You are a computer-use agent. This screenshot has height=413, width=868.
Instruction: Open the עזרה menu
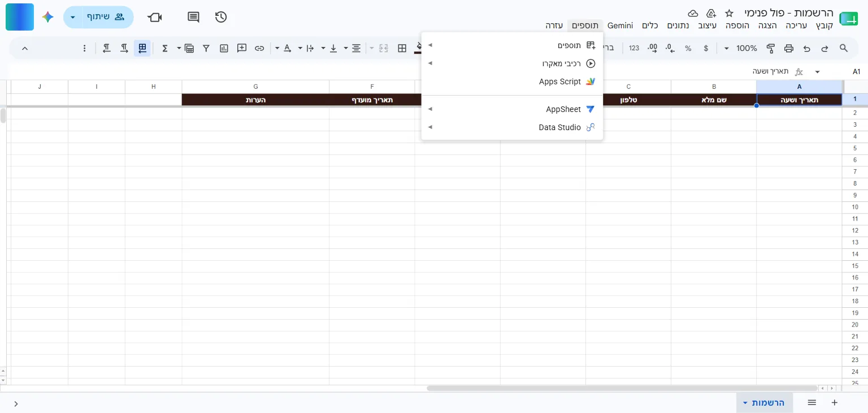click(554, 25)
